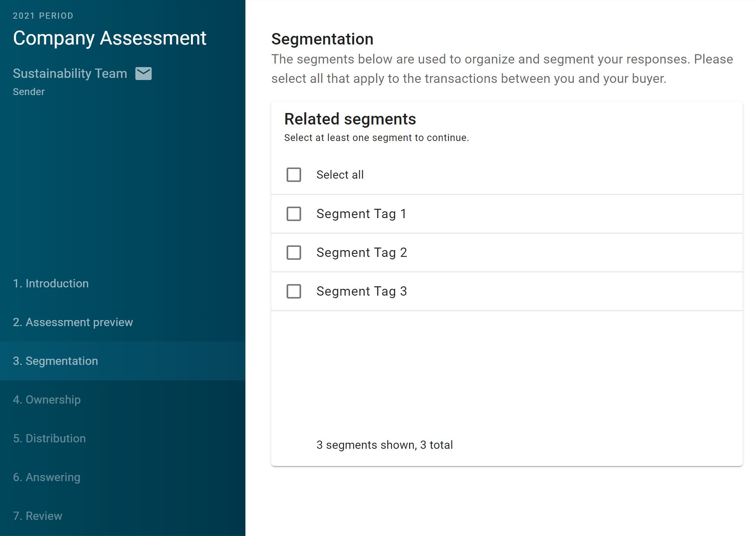Screen dimensions: 756x536
Task: Open step 6. Answering
Action: pos(123,477)
